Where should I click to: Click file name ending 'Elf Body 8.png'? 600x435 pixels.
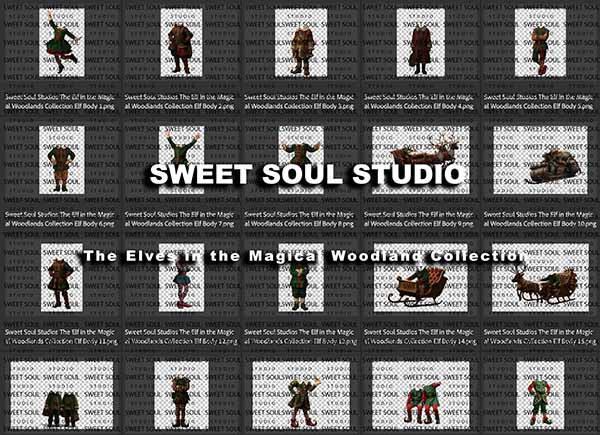(x=299, y=220)
